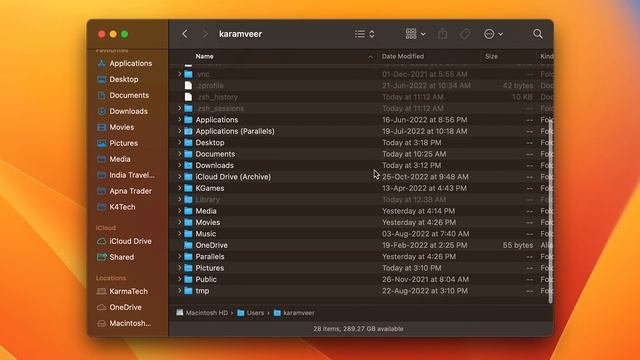Select the OneDrive alias row
Screen dimensions: 640x360
point(361,245)
